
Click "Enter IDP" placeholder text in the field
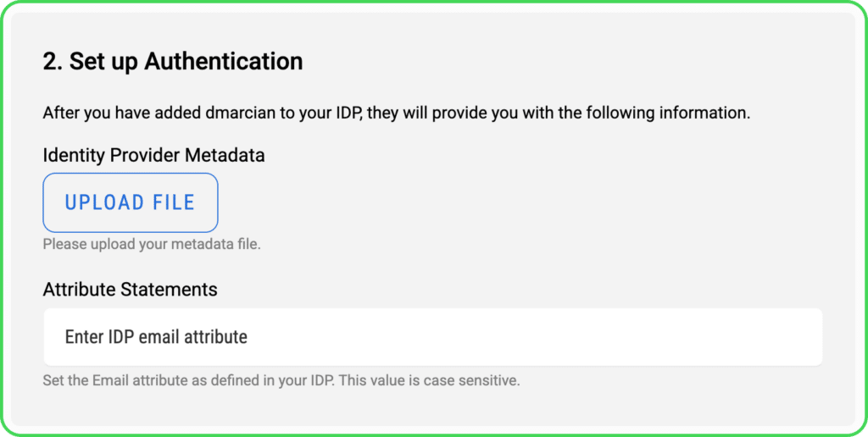(x=97, y=337)
